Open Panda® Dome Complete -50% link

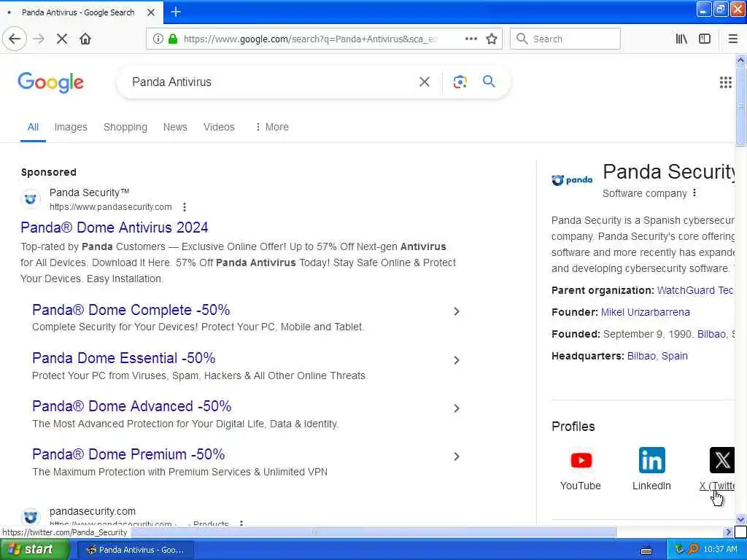tap(131, 310)
